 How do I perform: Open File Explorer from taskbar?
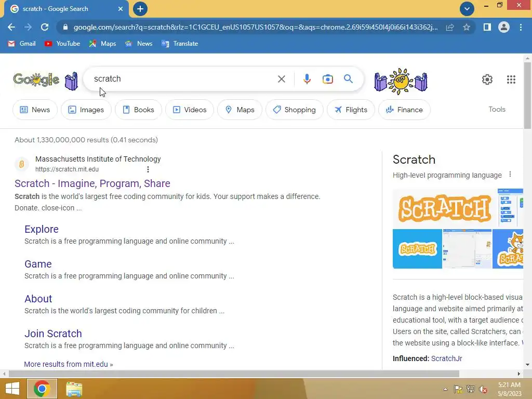pyautogui.click(x=74, y=389)
